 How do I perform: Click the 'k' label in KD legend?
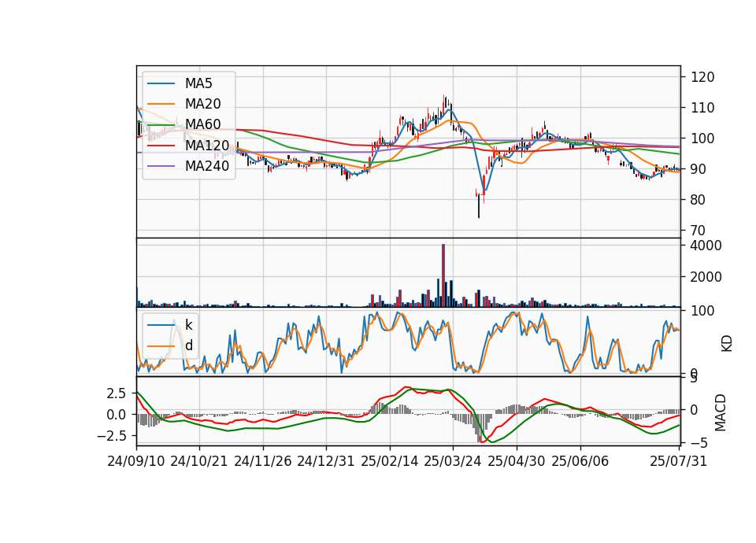coord(189,325)
